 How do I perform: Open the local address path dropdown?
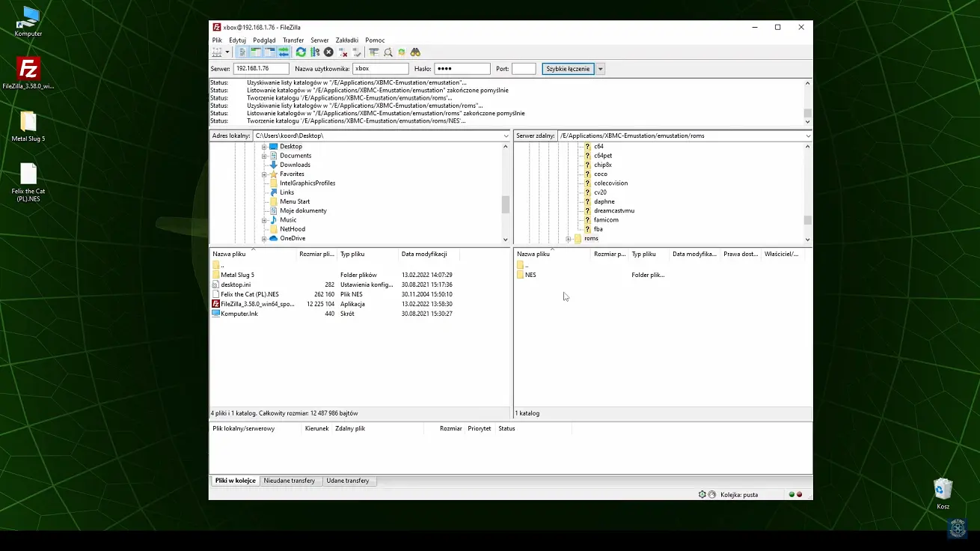[x=506, y=136]
